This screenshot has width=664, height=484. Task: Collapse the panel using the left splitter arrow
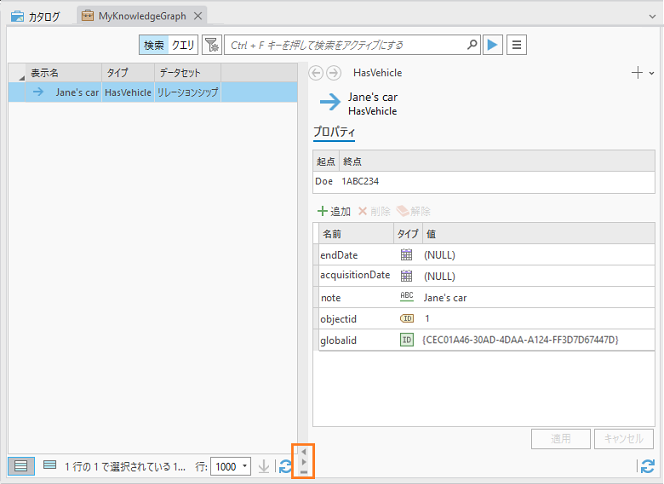[x=304, y=452]
